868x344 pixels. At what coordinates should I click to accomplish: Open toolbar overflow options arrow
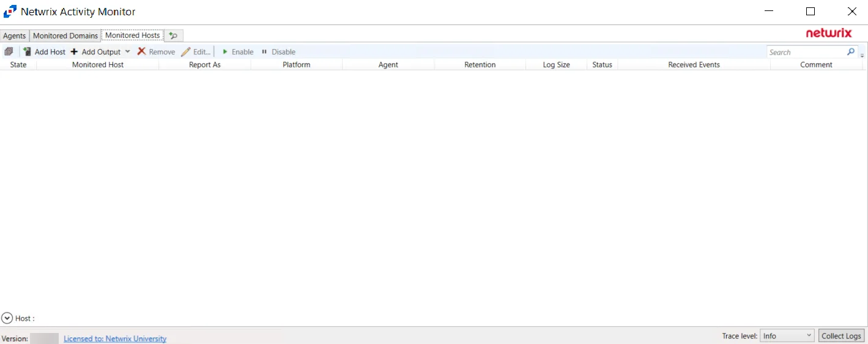point(862,55)
